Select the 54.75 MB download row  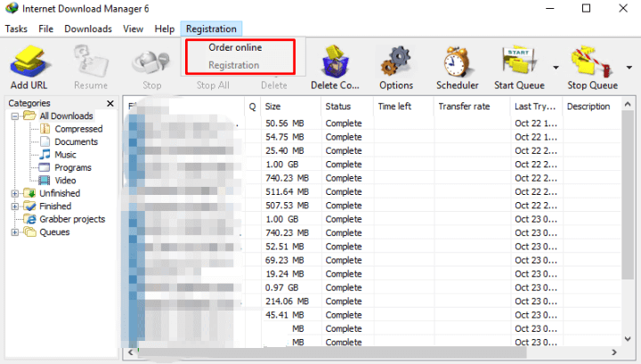coord(372,137)
